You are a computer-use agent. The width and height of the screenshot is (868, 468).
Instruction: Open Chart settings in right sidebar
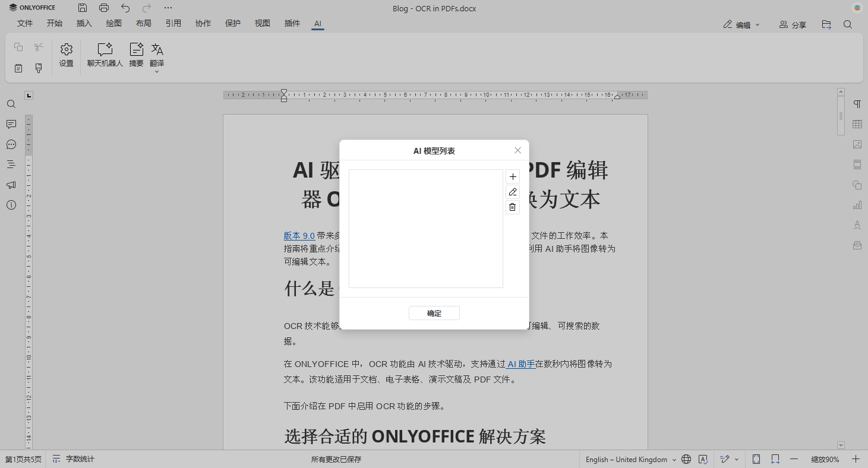857,205
